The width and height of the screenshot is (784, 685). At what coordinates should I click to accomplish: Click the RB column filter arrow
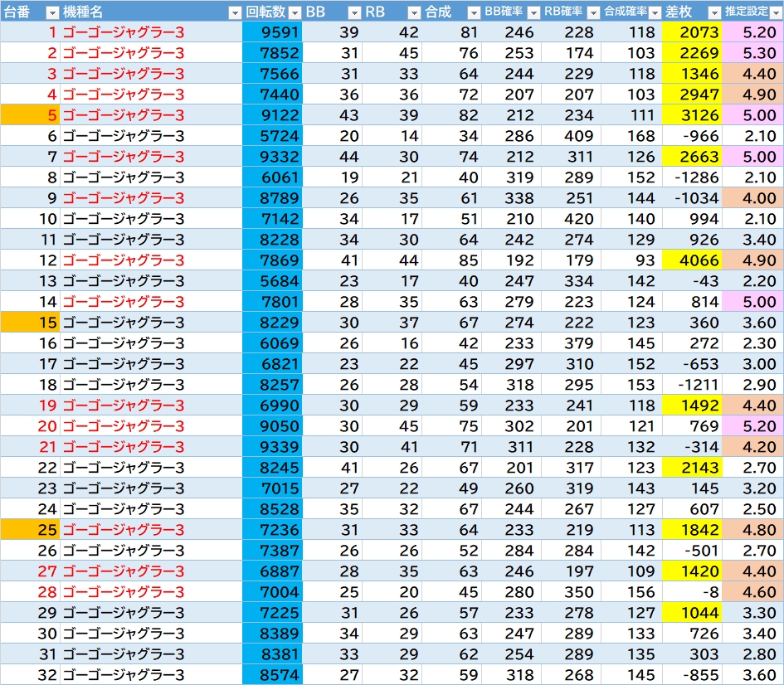414,12
